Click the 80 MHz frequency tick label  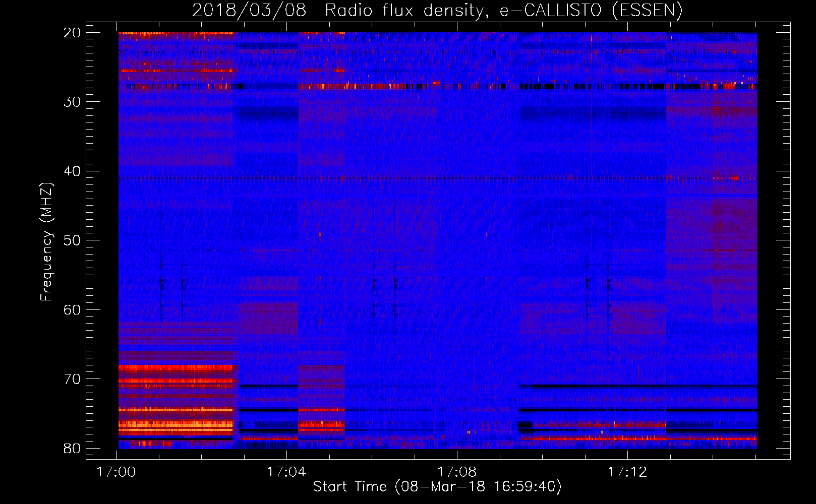point(72,448)
